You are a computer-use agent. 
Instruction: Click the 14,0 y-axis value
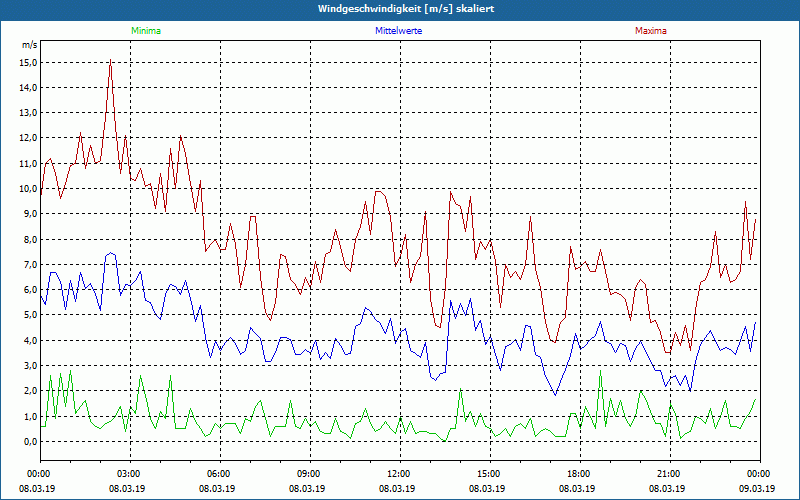29,88
